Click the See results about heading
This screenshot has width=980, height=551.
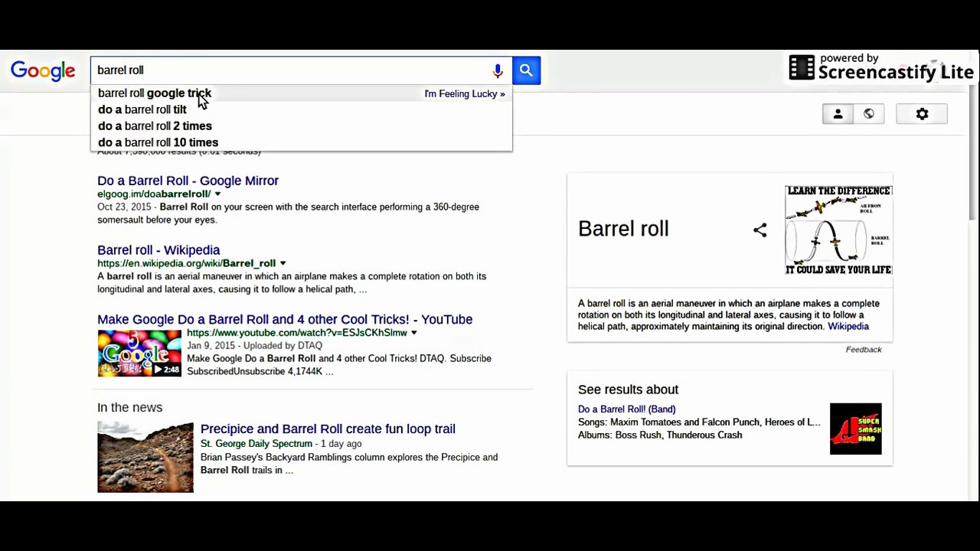[628, 390]
